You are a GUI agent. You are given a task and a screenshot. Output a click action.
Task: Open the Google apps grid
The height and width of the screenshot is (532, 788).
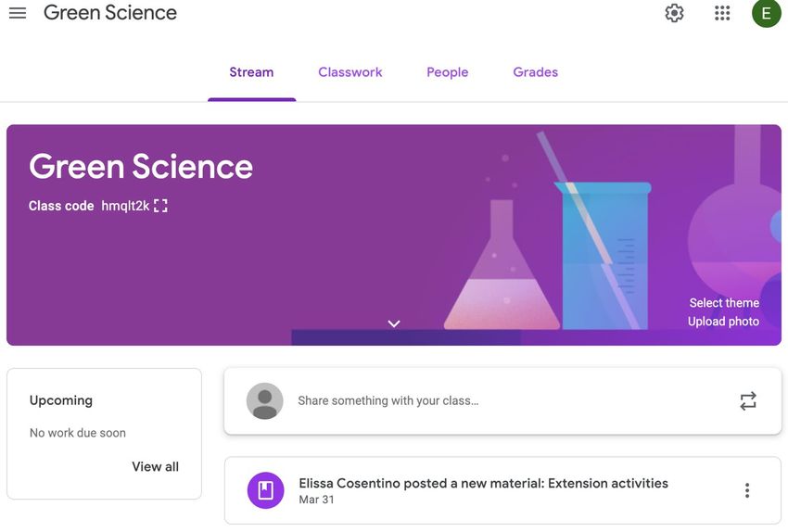point(722,13)
